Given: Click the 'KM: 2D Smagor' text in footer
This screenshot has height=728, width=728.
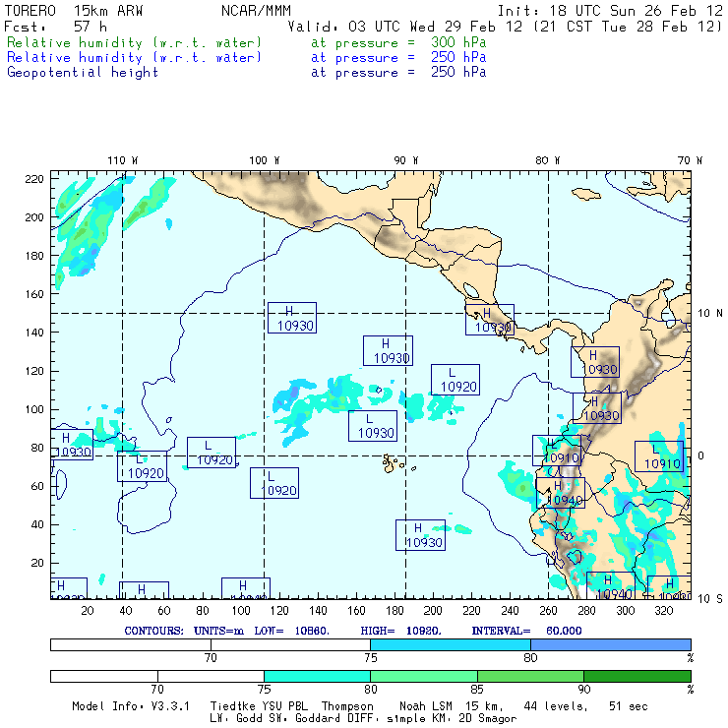Looking at the screenshot, I should pos(472,719).
